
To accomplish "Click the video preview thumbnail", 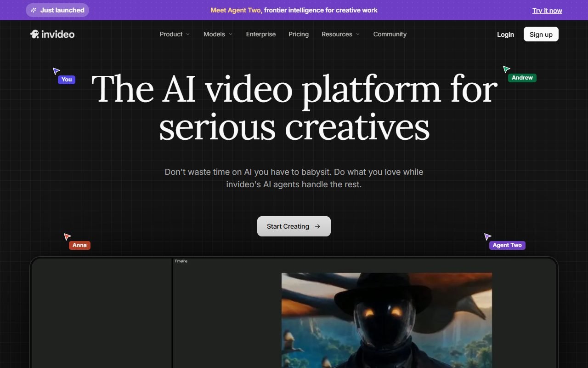I will (x=387, y=320).
